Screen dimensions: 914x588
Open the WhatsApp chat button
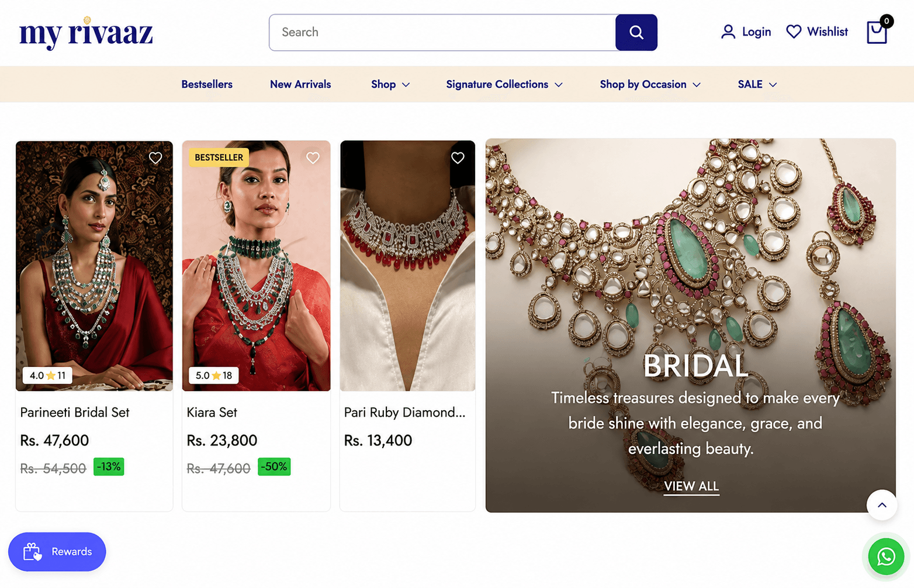click(885, 556)
